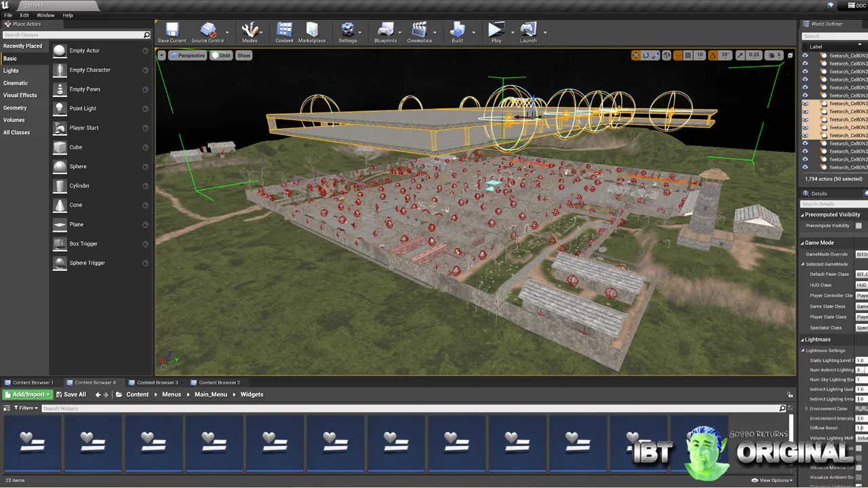Click the Environment Color swatch
The width and height of the screenshot is (868, 488).
pyautogui.click(x=861, y=409)
